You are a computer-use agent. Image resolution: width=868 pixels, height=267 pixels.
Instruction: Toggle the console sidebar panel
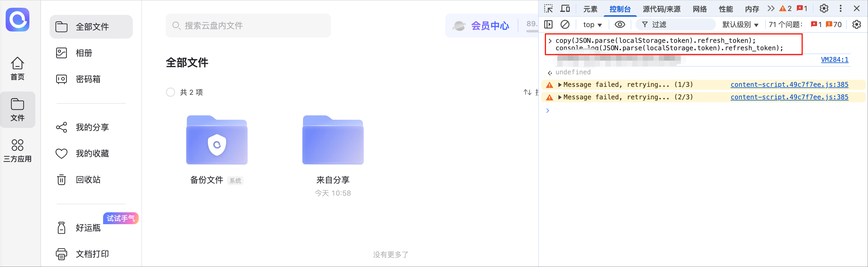548,24
